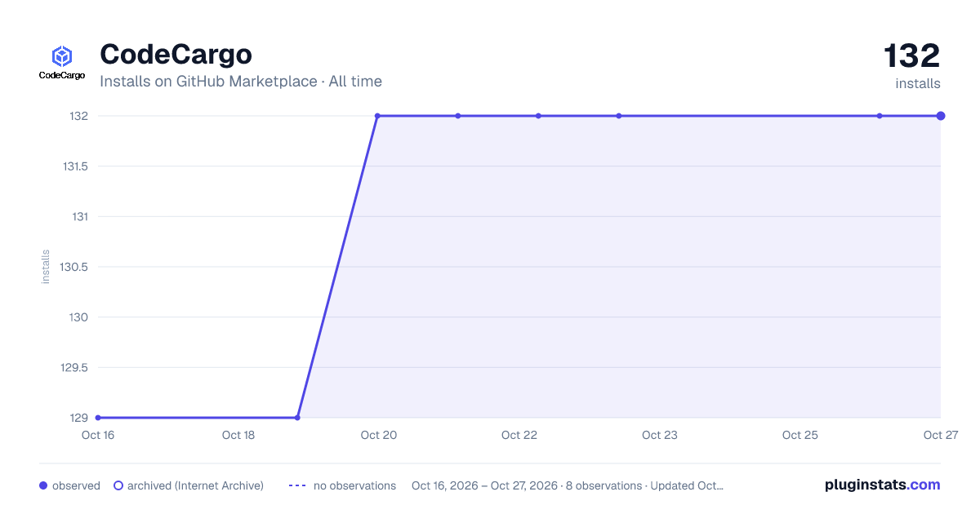Click the 130.5 y-axis tick label

coord(75,267)
